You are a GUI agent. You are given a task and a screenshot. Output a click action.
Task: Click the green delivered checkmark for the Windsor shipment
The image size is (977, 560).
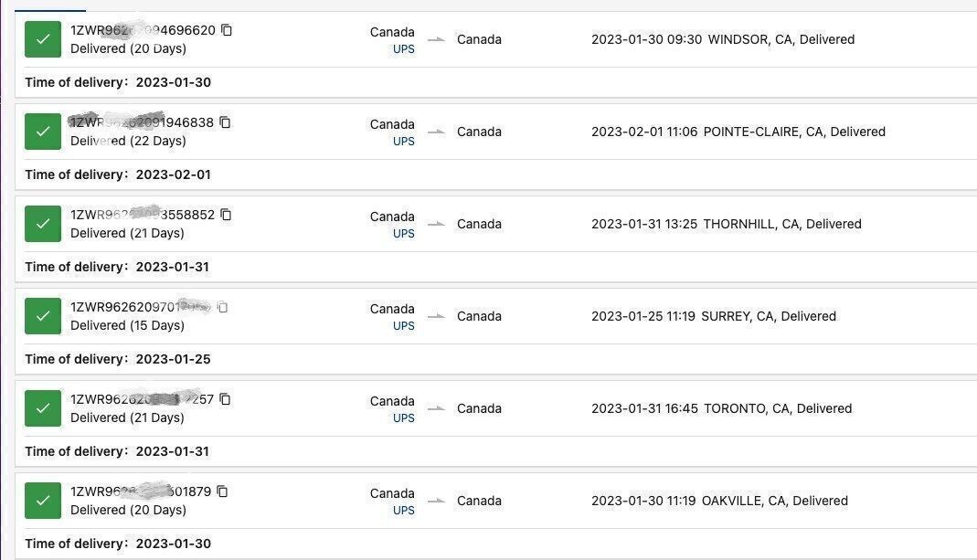[43, 39]
